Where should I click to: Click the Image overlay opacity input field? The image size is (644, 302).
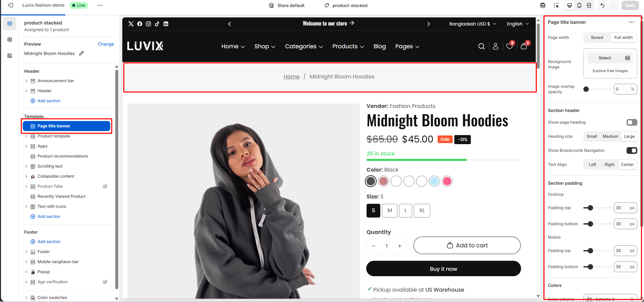tap(622, 89)
